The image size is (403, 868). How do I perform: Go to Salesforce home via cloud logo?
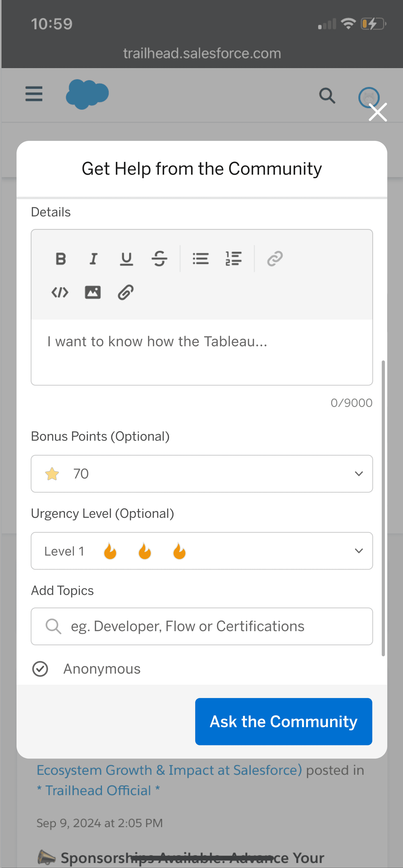(x=87, y=94)
